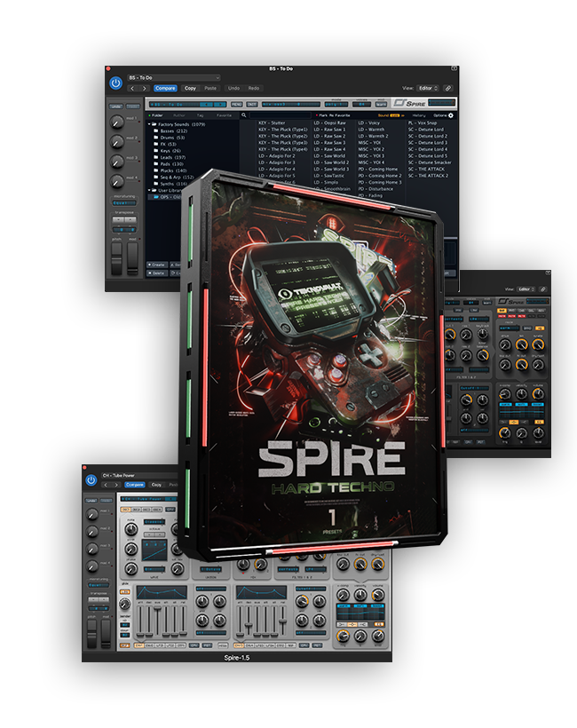577x728 pixels.
Task: Toggle HQ button in right window FX section
Action: tap(540, 328)
